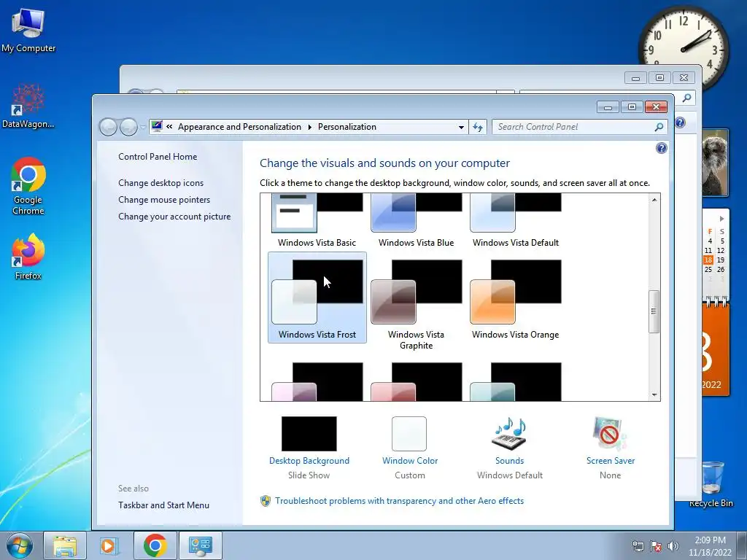
Task: Click the Screen Saver icon
Action: 610,433
